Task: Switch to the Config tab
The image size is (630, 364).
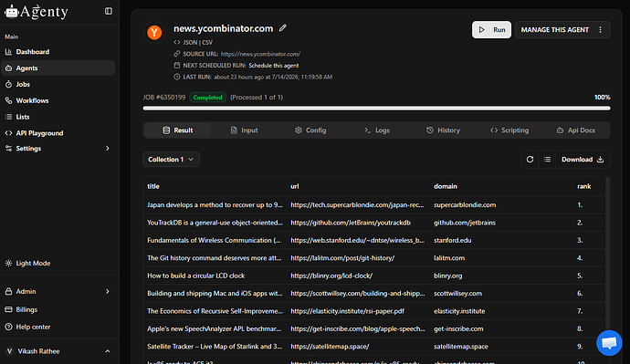Action: pyautogui.click(x=310, y=130)
